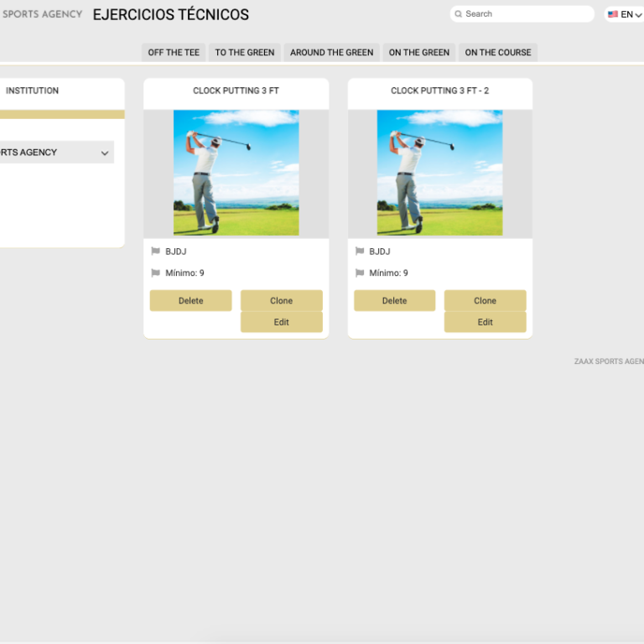Image resolution: width=644 pixels, height=644 pixels.
Task: Switch to the Off The Tee tab
Action: 174,52
